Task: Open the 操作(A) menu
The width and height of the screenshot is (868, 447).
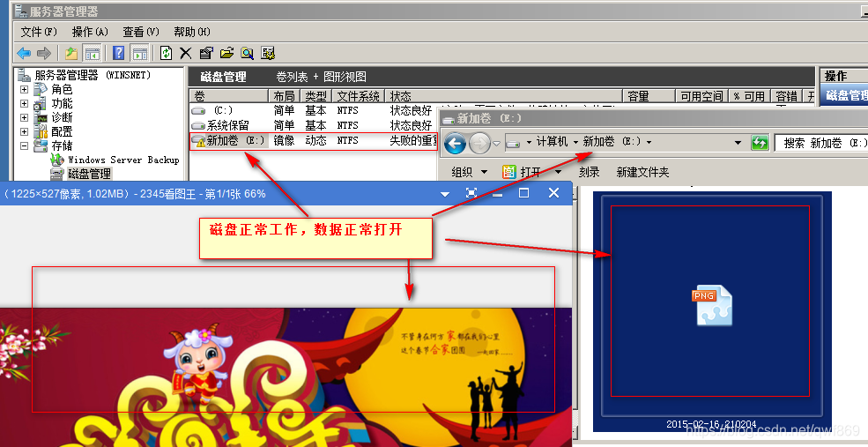Action: (90, 32)
